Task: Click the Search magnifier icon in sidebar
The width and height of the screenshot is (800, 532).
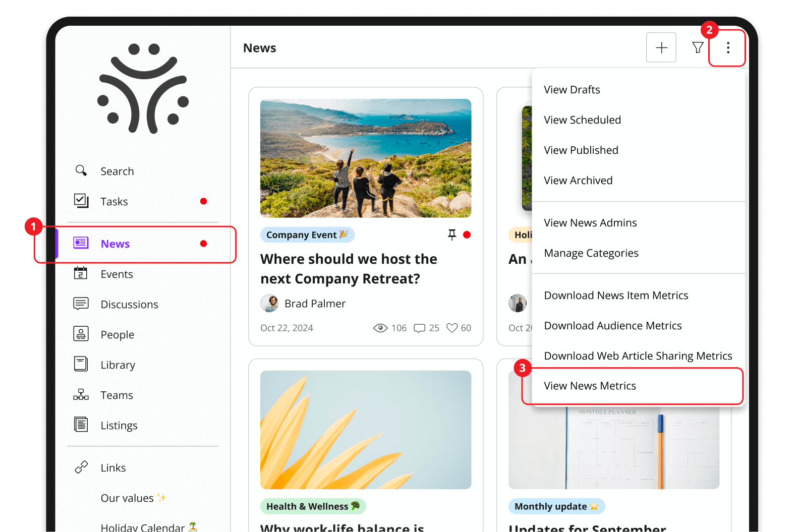Action: (x=81, y=170)
